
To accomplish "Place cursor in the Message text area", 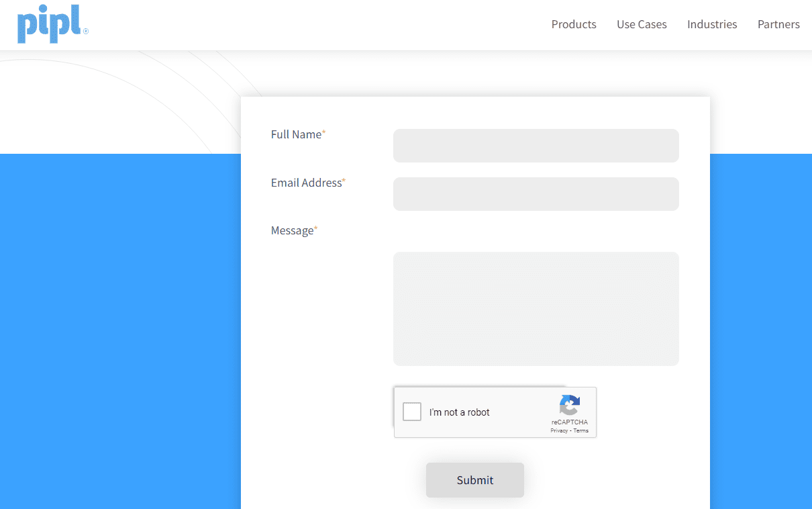I will (x=536, y=309).
